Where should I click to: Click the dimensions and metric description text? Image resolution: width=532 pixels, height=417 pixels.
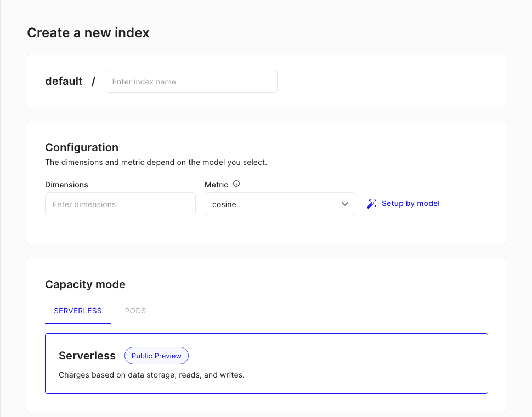[x=156, y=163]
